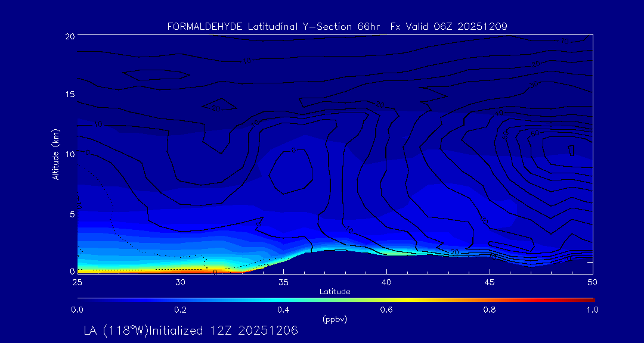Click altitude axis tick label 15

pos(69,94)
